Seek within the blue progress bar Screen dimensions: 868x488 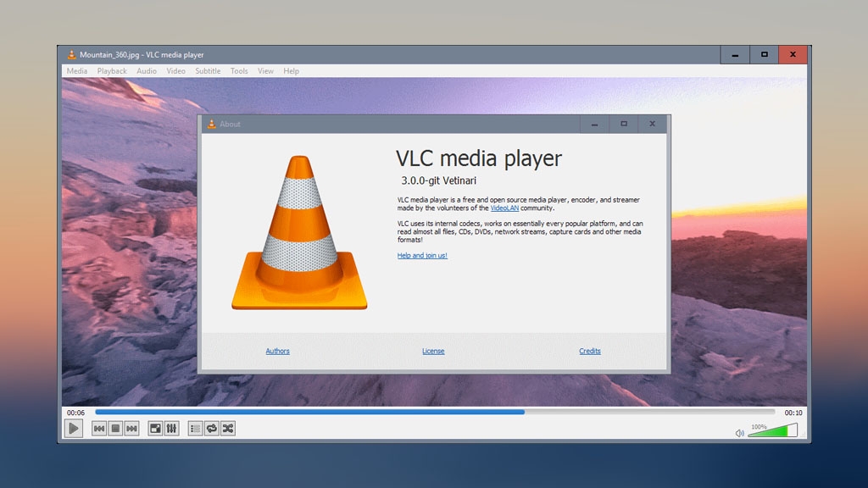435,413
